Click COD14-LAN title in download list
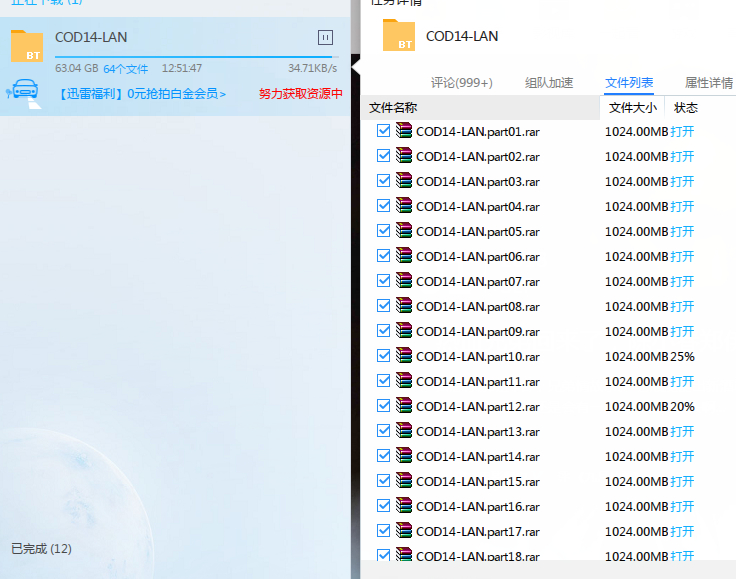Image resolution: width=736 pixels, height=579 pixels. (91, 37)
